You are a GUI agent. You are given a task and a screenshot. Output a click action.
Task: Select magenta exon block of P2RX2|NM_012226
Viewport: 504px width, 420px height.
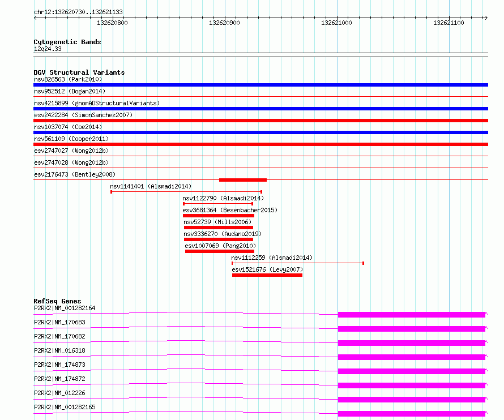coord(412,400)
